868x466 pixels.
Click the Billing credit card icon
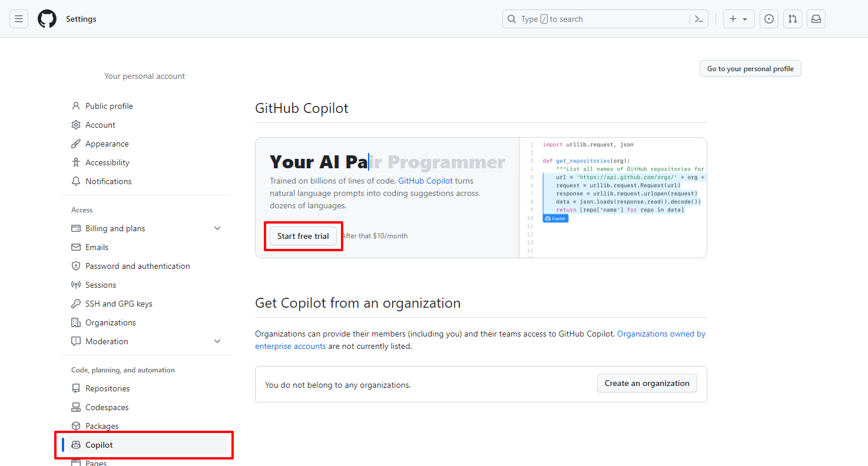tap(76, 228)
